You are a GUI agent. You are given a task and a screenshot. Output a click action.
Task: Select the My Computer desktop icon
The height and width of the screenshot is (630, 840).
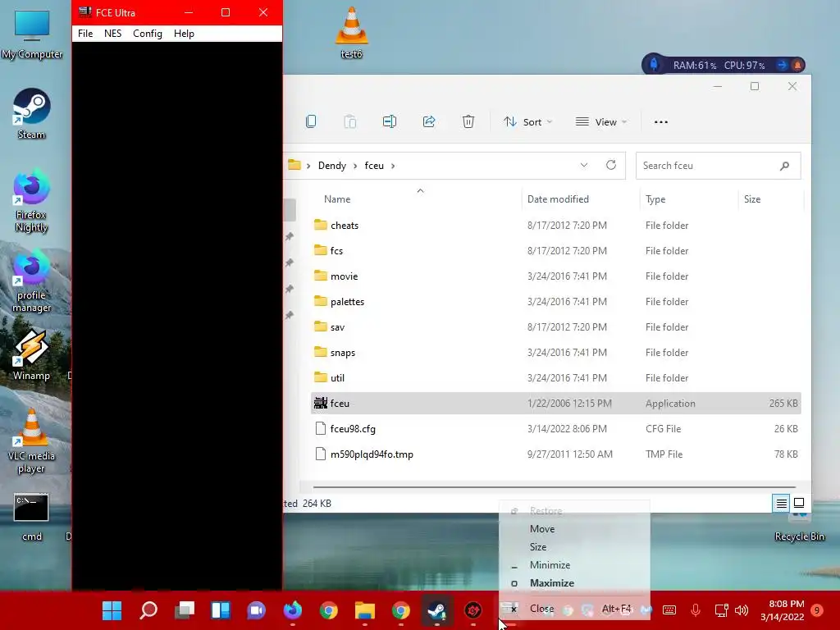(32, 33)
